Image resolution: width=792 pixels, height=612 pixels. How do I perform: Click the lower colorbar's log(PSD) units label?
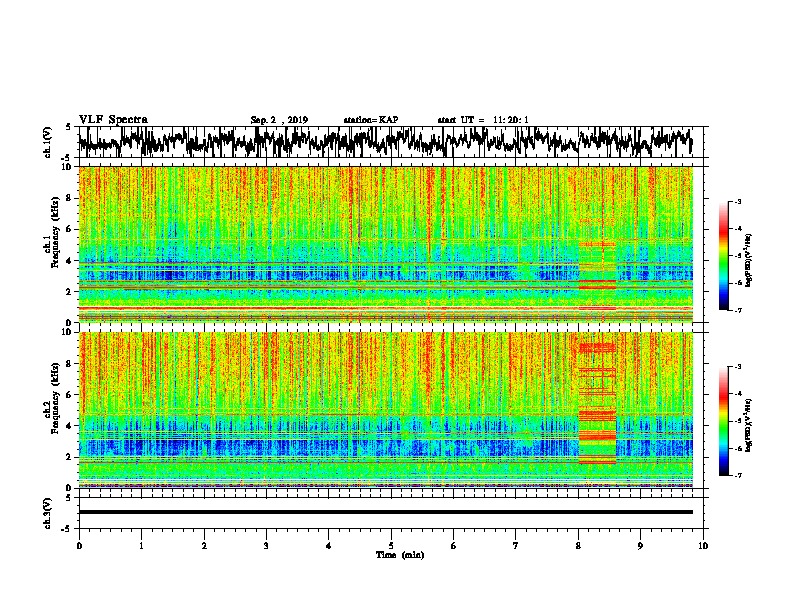point(749,426)
